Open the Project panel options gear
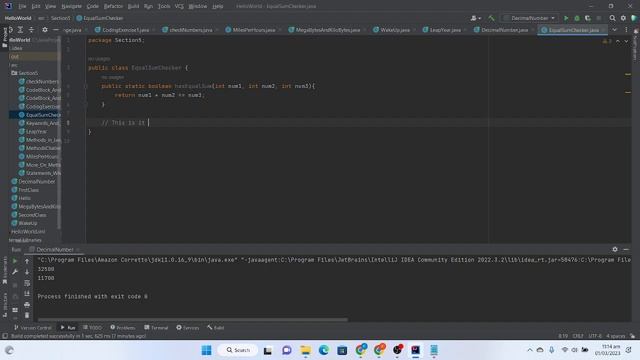 pos(45,30)
